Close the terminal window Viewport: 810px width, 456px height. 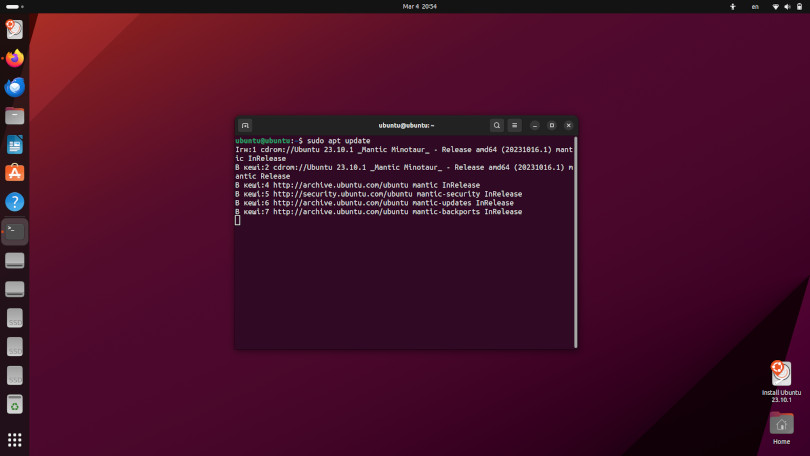coord(568,125)
